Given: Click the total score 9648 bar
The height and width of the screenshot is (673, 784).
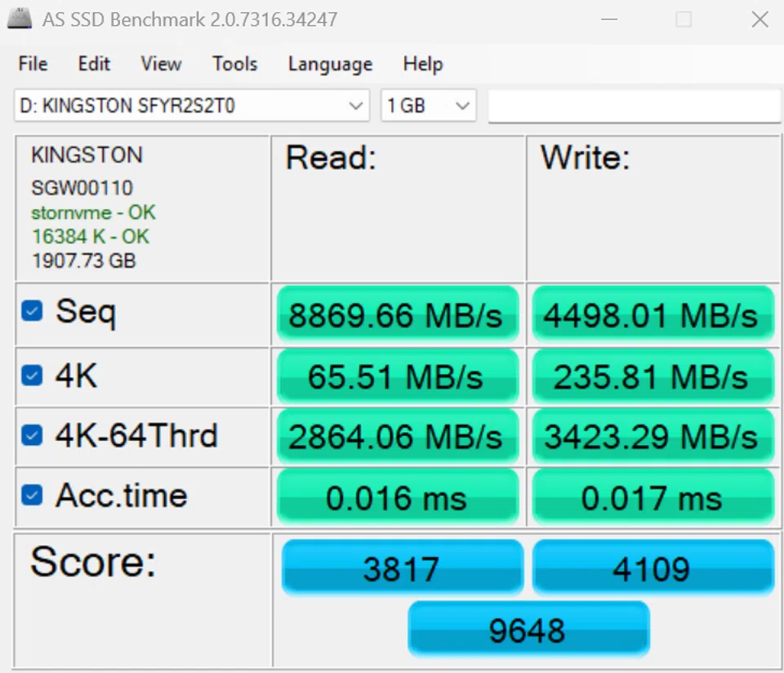Looking at the screenshot, I should coord(528,630).
